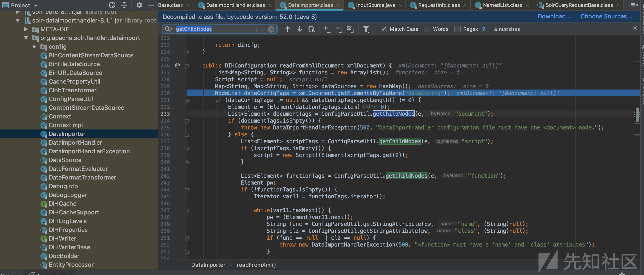
Task: Select all occurrences icon in search bar
Action: click(x=351, y=29)
